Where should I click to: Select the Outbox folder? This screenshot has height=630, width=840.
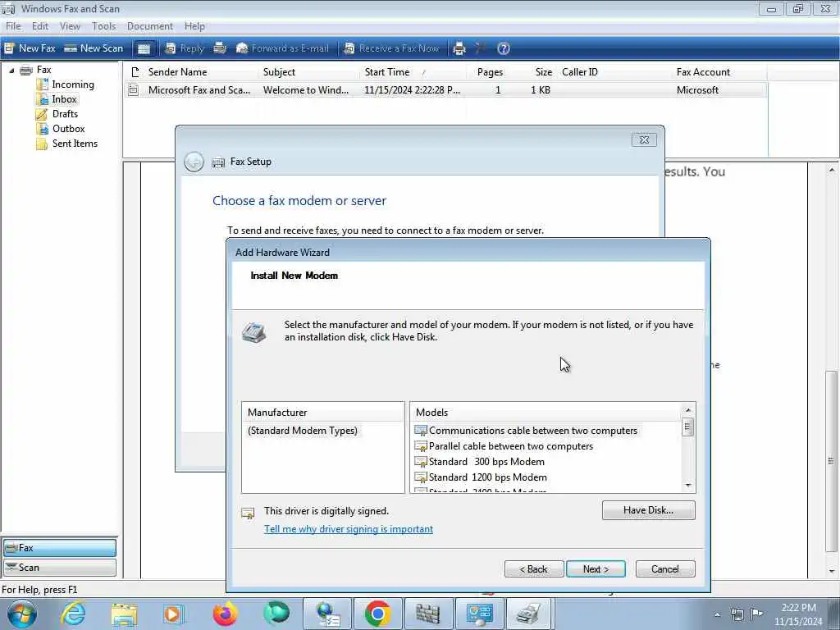(x=69, y=129)
